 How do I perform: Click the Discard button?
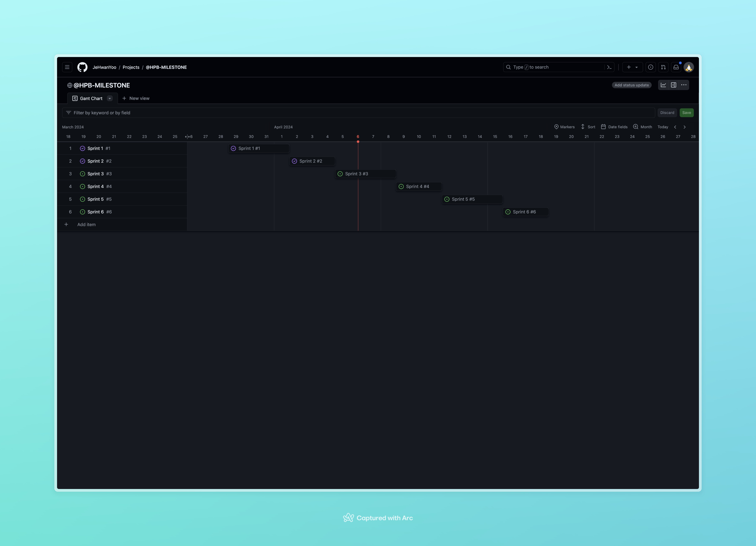pos(667,113)
